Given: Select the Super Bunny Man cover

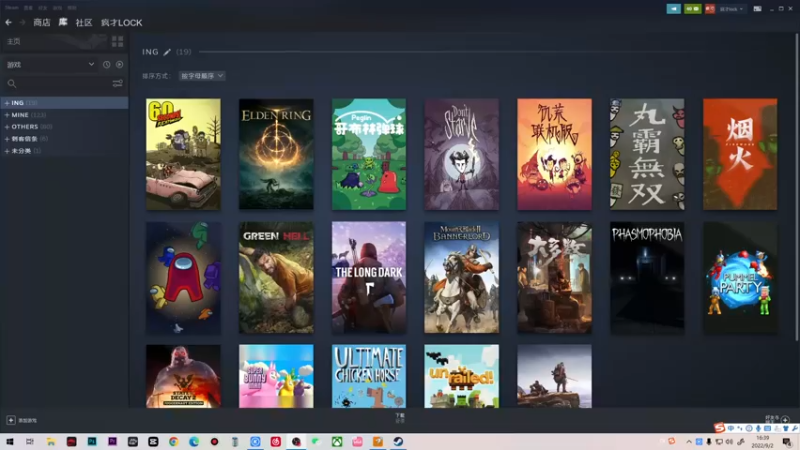Looking at the screenshot, I should [276, 376].
